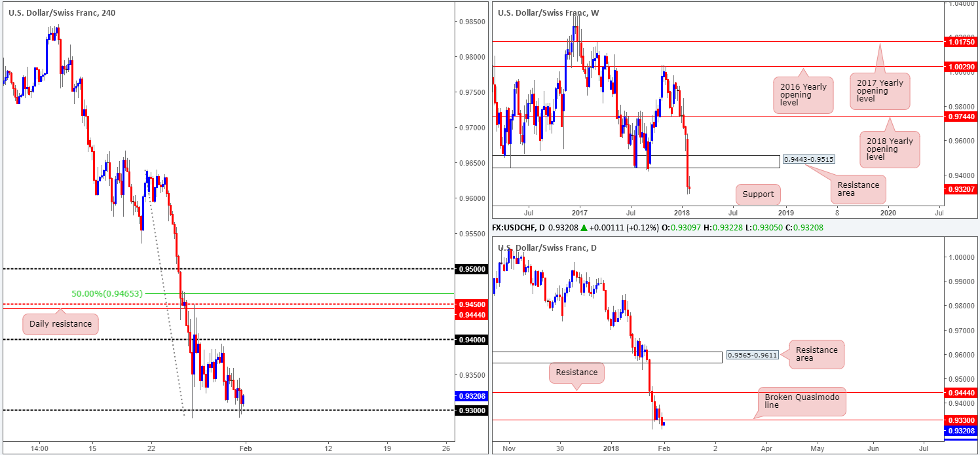Select the 'Daily resistance' callout on the 240 chart
The width and height of the screenshot is (980, 455).
[x=60, y=324]
